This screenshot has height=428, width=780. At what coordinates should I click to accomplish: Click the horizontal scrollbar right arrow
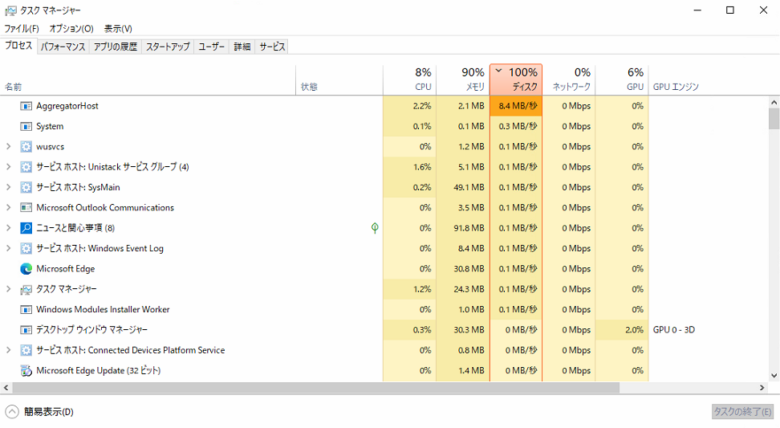(762, 388)
